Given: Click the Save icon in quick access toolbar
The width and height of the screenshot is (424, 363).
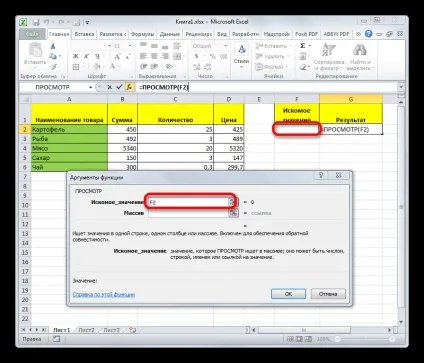Looking at the screenshot, I should tap(36, 22).
